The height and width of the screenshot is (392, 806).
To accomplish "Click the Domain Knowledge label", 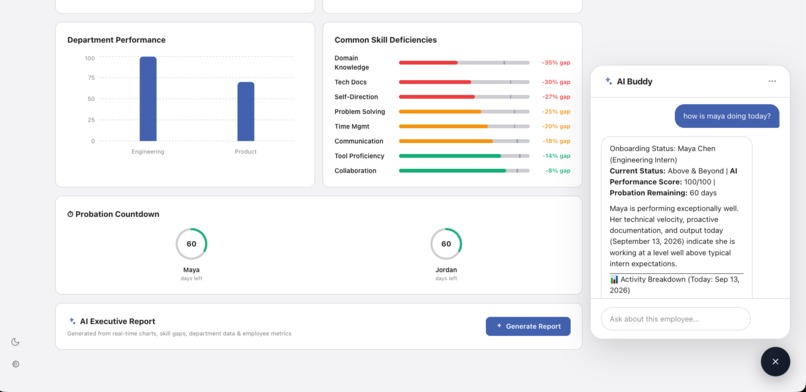I will coord(352,63).
